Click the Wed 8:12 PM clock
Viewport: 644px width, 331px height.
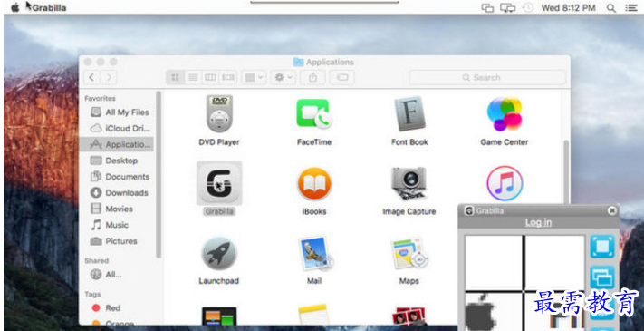tap(568, 8)
